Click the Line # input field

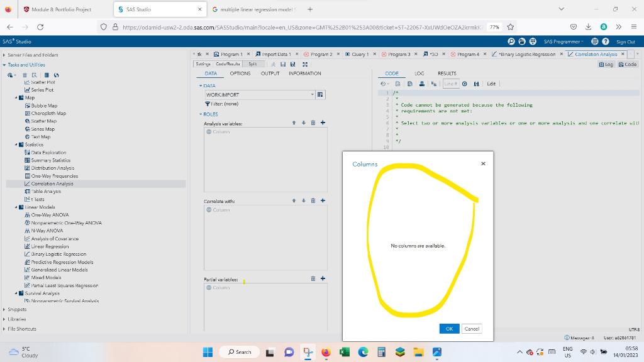451,84
